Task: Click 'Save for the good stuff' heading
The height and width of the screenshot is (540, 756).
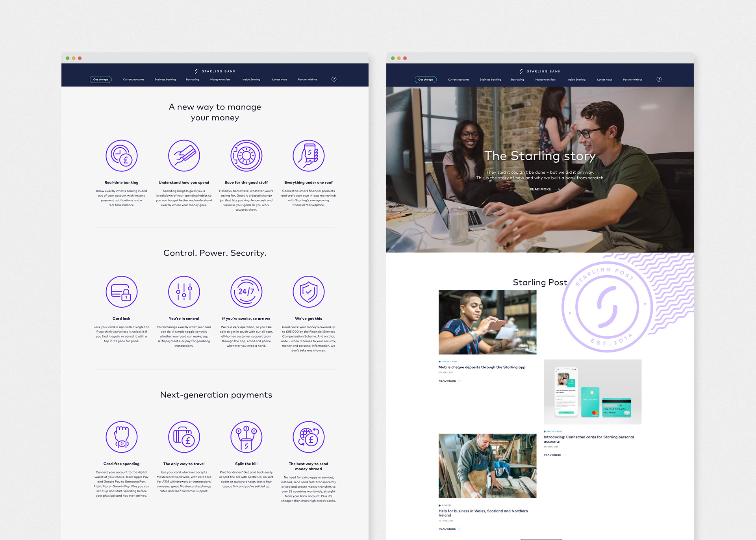Action: [x=246, y=182]
